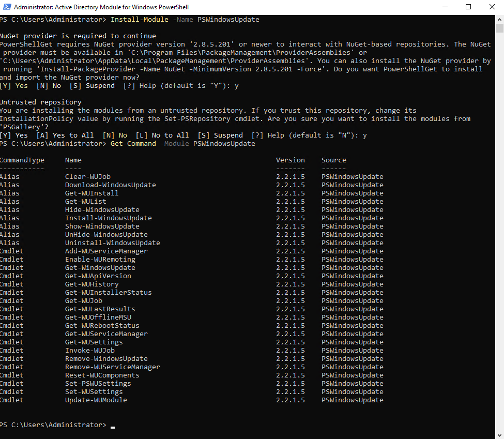504x439 pixels.
Task: Click 'Enable-WURemoting' cmdlet name
Action: (x=100, y=260)
